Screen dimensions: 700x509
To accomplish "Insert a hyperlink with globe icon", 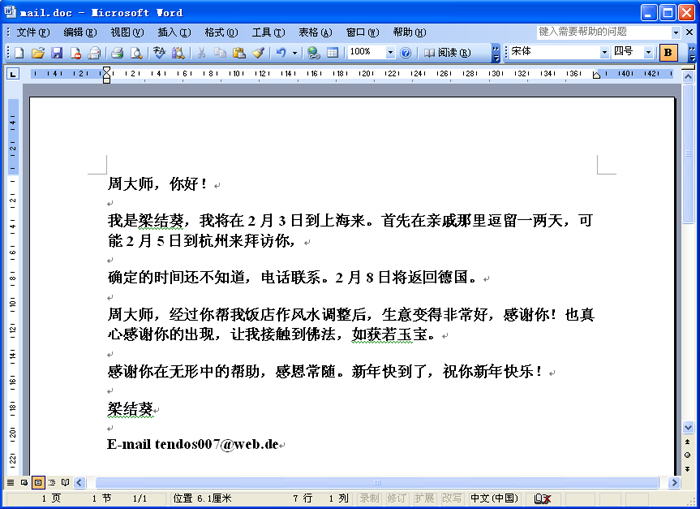I will click(313, 53).
